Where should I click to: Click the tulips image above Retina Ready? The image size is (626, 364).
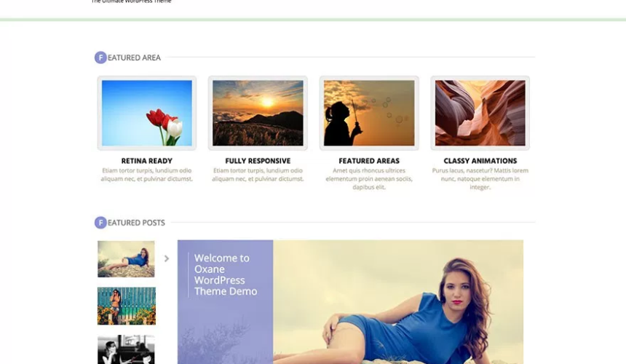tap(147, 113)
